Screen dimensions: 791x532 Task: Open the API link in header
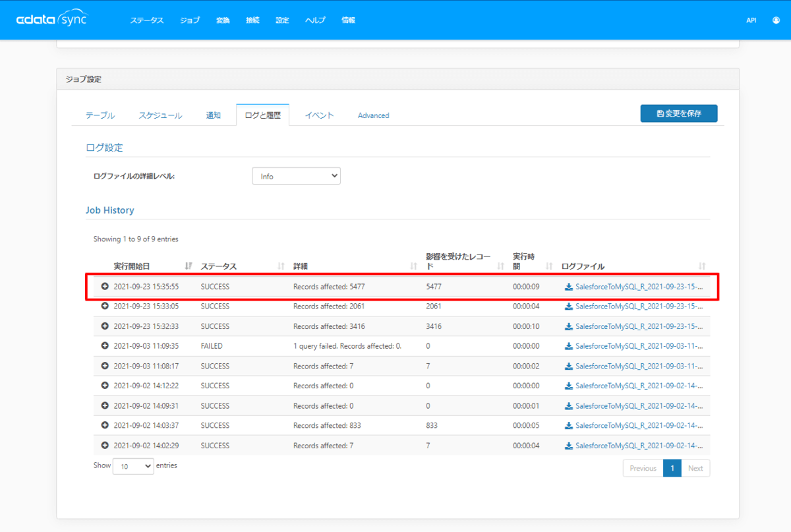[x=751, y=20]
